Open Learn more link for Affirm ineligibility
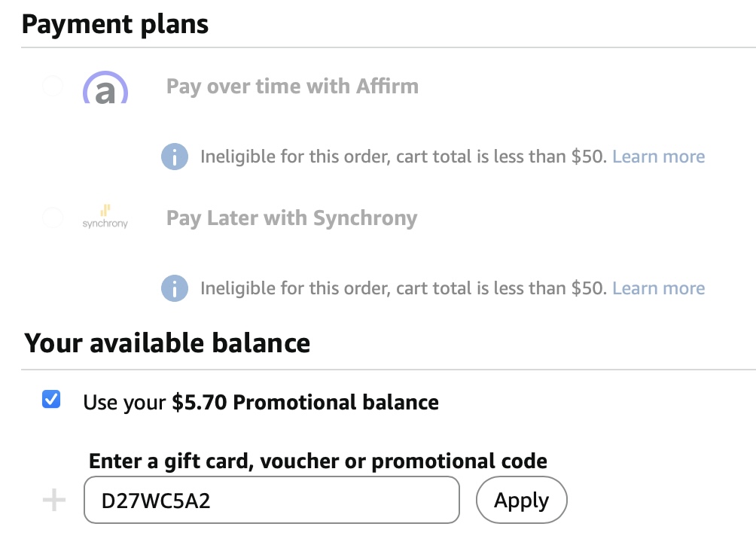Screen dimensions: 756x551 658,157
